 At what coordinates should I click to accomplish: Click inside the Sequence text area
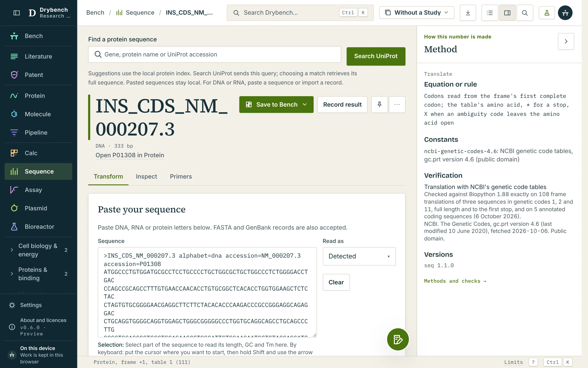[x=207, y=292]
